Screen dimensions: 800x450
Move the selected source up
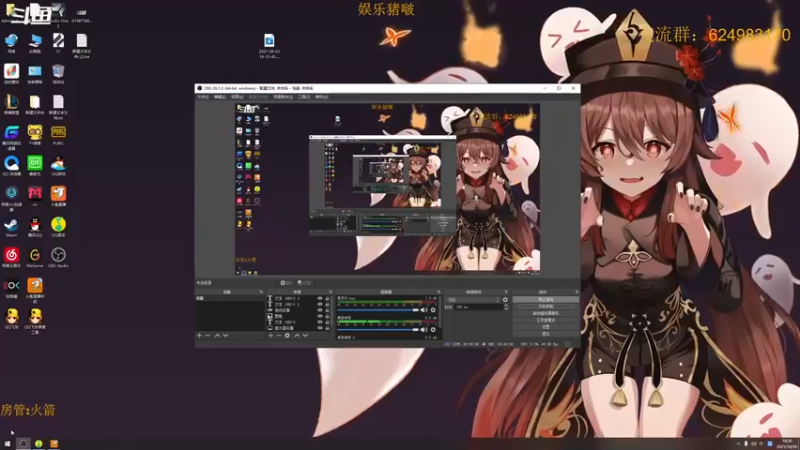[x=297, y=335]
